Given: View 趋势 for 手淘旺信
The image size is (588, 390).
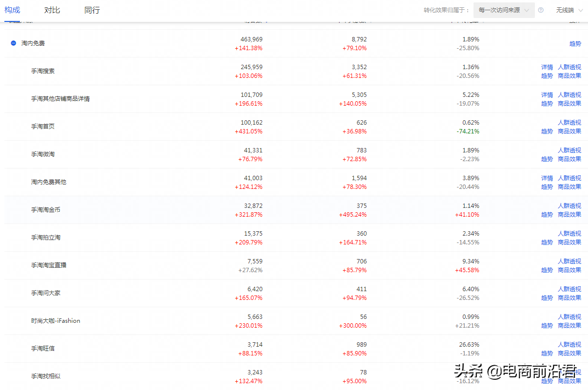Looking at the screenshot, I should click(547, 353).
